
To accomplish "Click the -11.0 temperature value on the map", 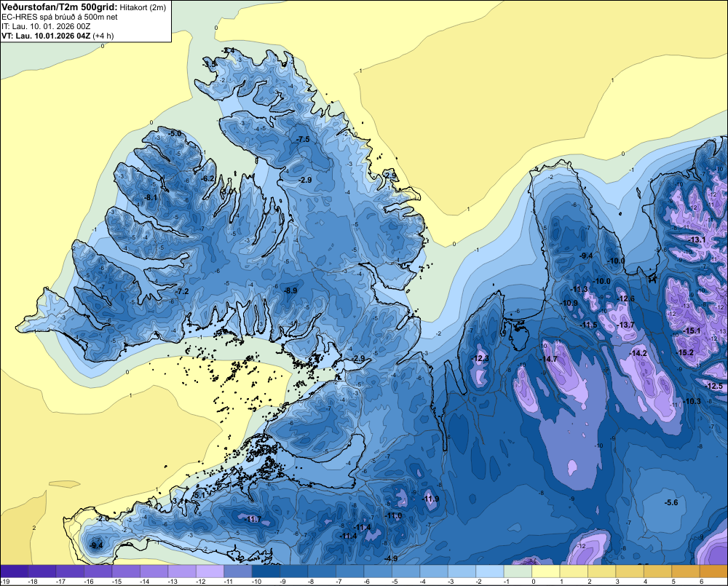I will pyautogui.click(x=394, y=515).
